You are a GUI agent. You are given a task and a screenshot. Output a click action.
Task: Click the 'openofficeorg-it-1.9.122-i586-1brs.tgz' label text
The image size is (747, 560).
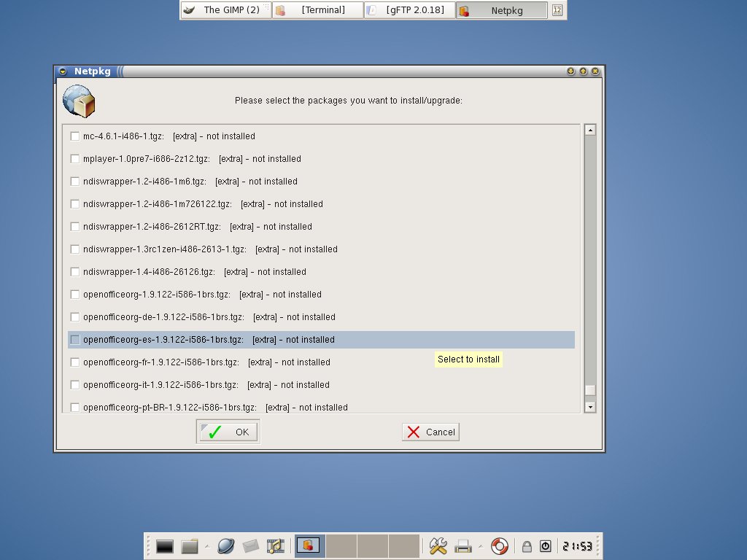pyautogui.click(x=160, y=385)
